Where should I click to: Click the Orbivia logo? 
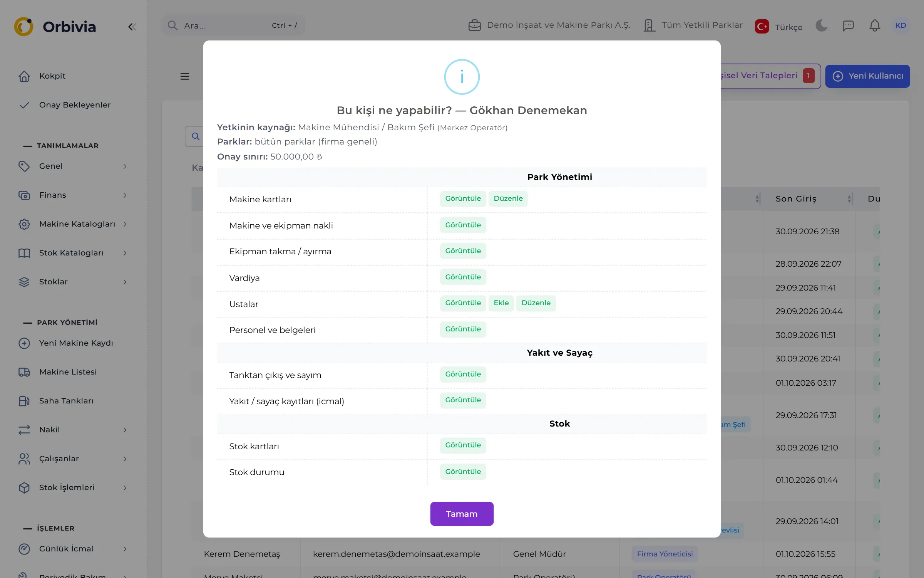(x=55, y=27)
